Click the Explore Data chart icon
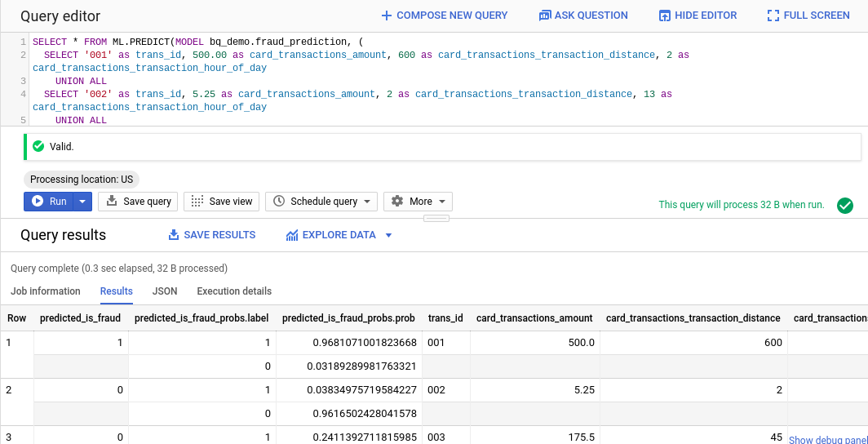Screen dimensions: 868x444 tap(292, 235)
